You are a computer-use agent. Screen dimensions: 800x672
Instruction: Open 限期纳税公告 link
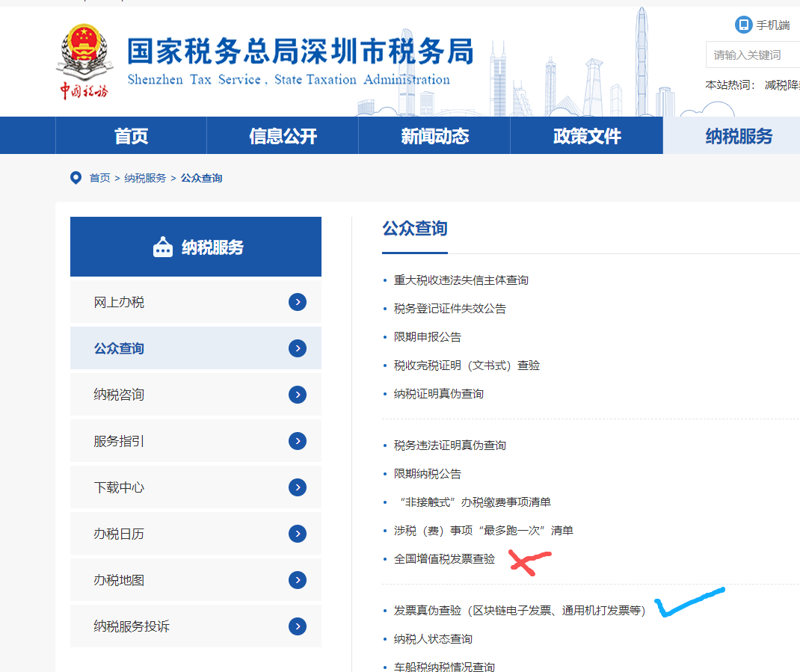pyautogui.click(x=427, y=474)
